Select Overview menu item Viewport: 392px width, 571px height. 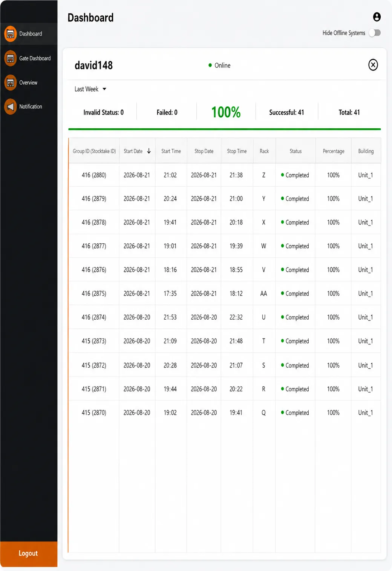(29, 83)
